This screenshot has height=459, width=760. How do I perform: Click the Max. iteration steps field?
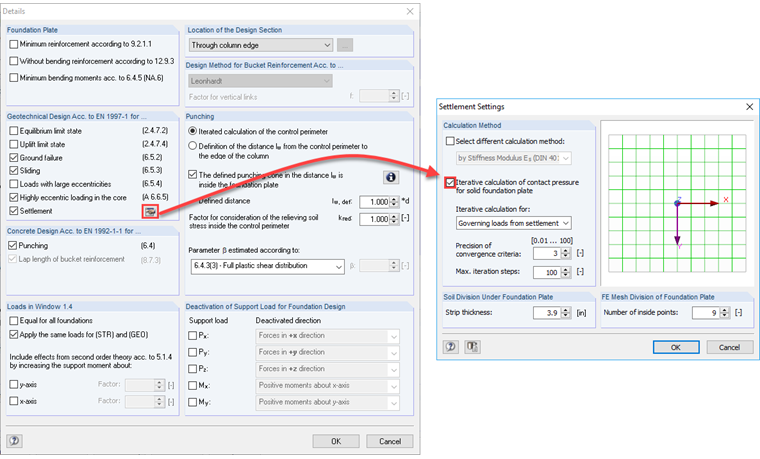coord(547,272)
